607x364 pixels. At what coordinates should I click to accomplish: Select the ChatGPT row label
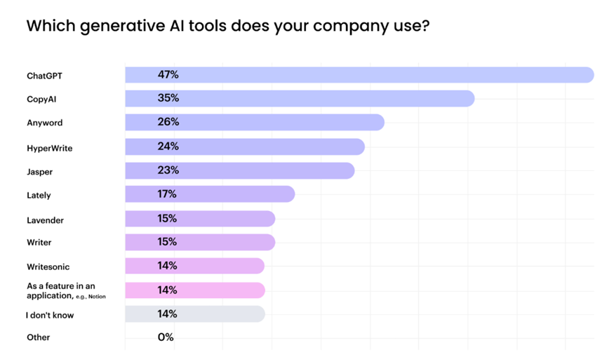[44, 76]
